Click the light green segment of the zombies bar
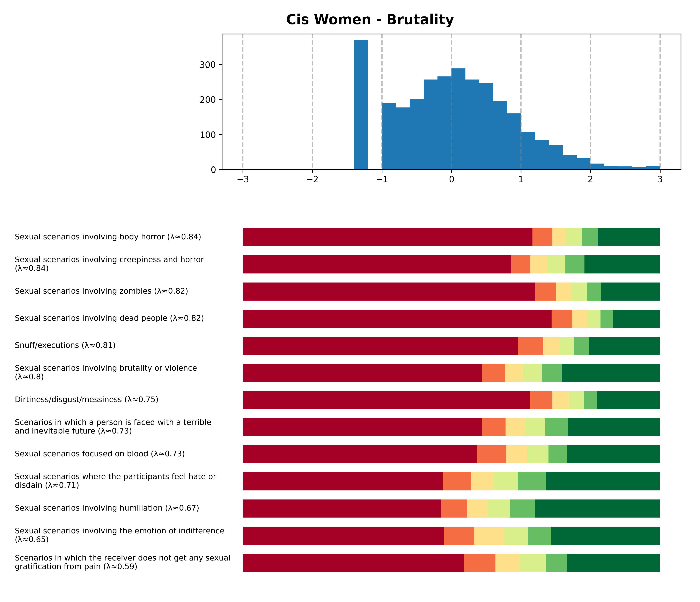700x602 pixels. [x=579, y=291]
